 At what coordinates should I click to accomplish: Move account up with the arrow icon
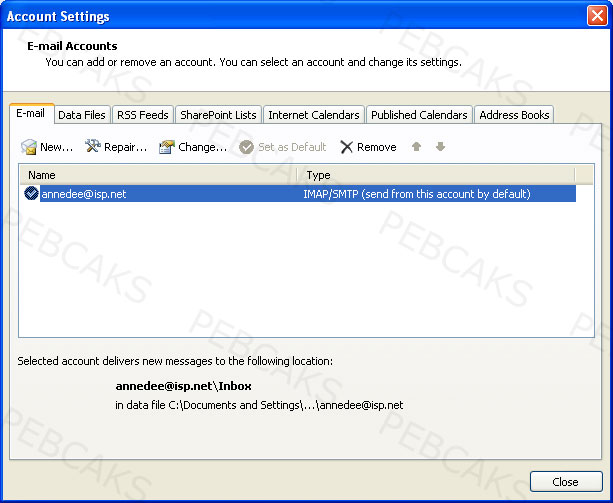click(416, 147)
